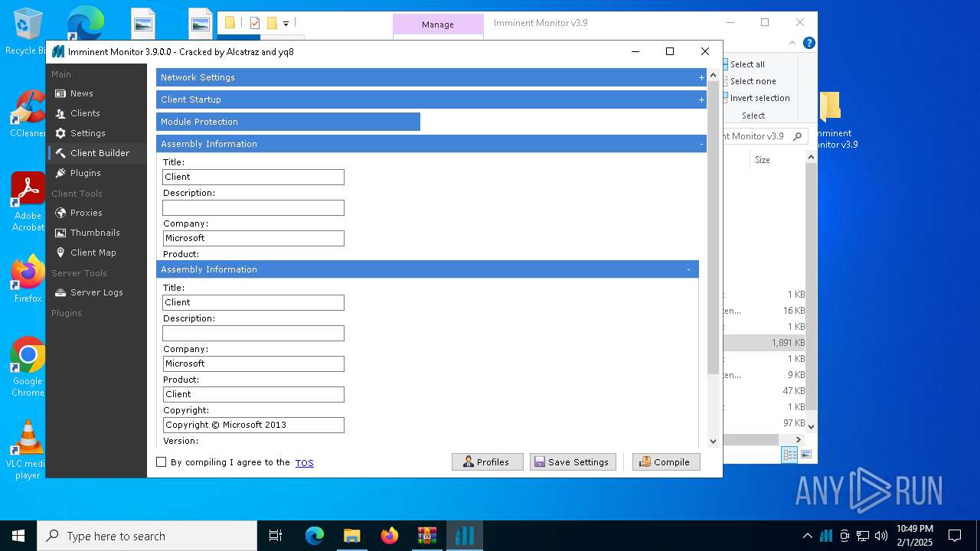Screen dimensions: 980x551
Task: Click the upper Title input field
Action: point(253,177)
